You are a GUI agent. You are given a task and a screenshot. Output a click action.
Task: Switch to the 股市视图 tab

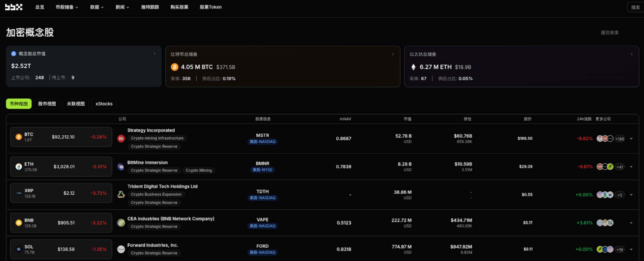[47, 104]
